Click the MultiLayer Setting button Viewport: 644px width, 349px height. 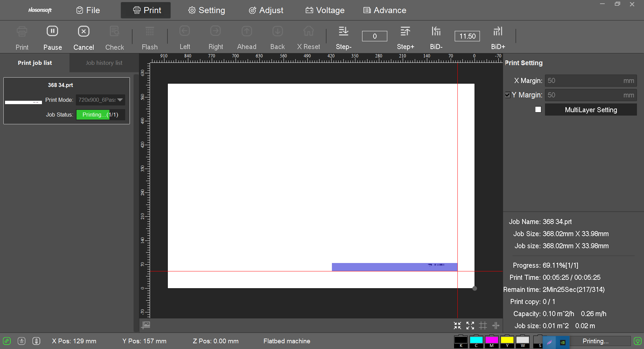pos(591,110)
